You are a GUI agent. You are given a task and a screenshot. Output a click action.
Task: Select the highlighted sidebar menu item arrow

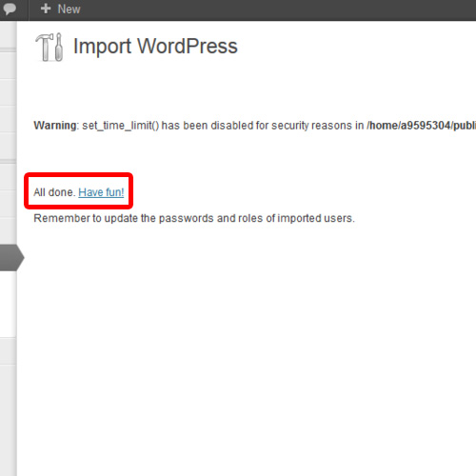tap(12, 257)
